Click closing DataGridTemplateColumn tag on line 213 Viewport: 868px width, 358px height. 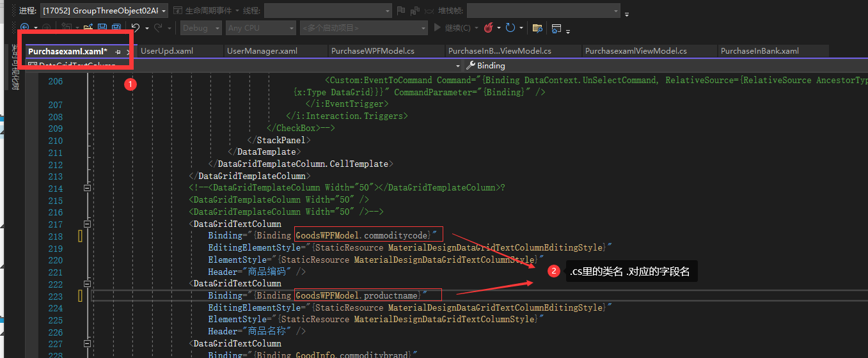click(x=249, y=176)
